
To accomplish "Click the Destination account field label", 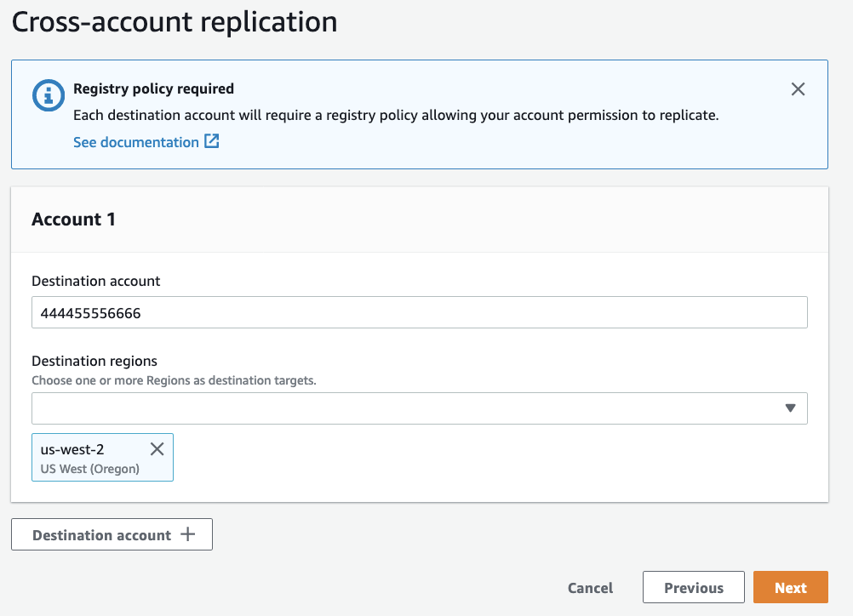I will pos(96,281).
